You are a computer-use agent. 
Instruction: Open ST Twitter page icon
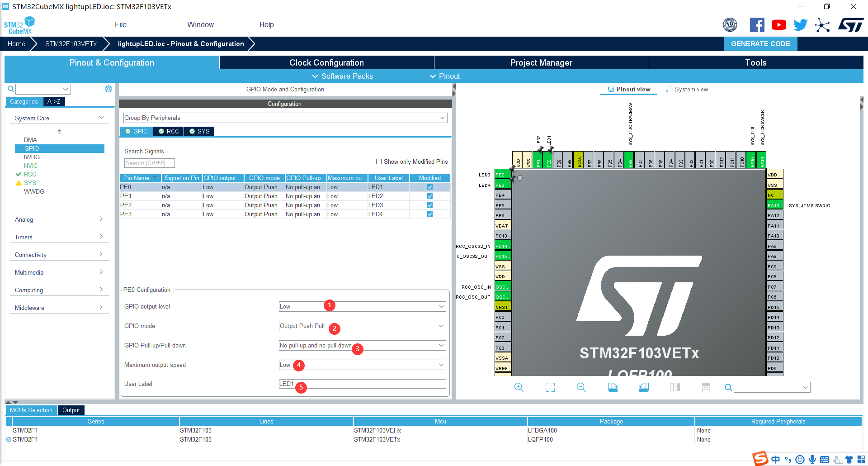click(800, 25)
